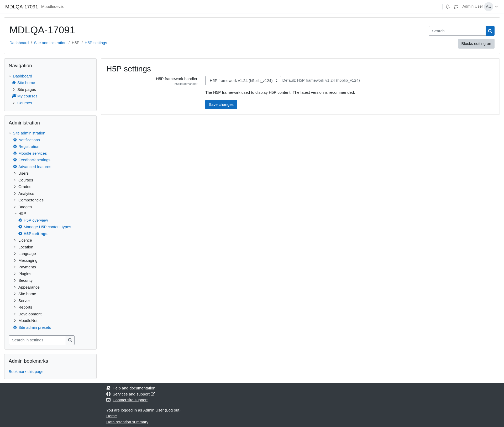504x427 pixels.
Task: Expand the Users admin section
Action: click(15, 173)
